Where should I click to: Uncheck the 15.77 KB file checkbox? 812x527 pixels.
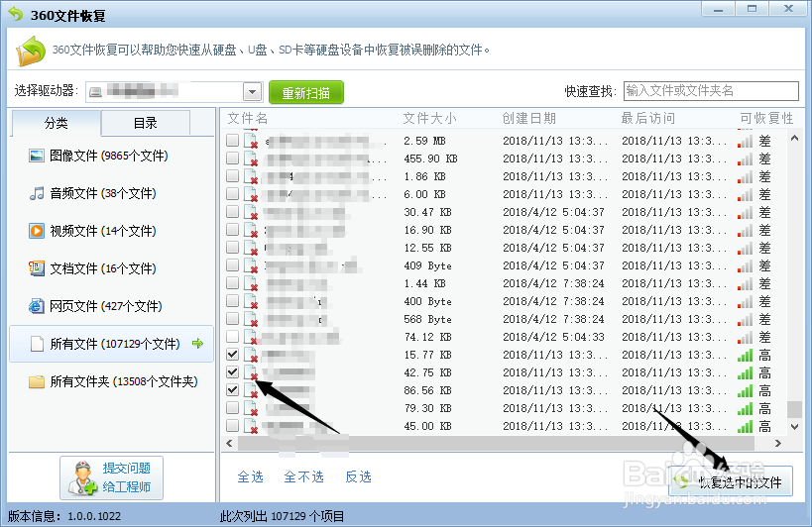[x=233, y=355]
